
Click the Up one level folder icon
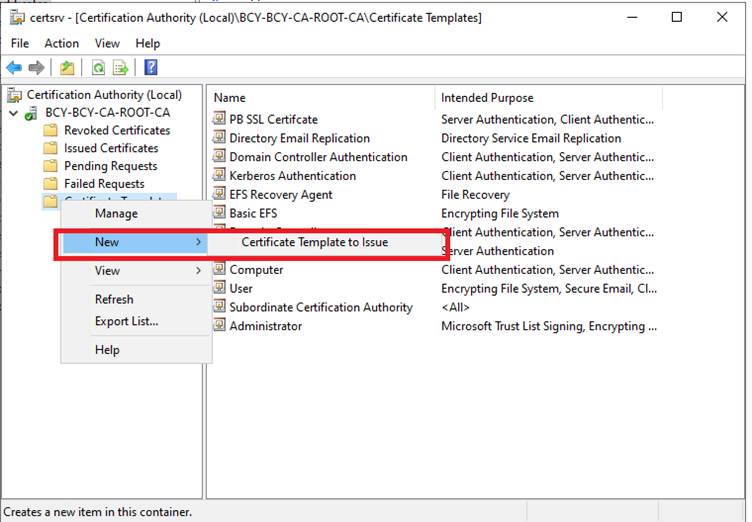66,68
